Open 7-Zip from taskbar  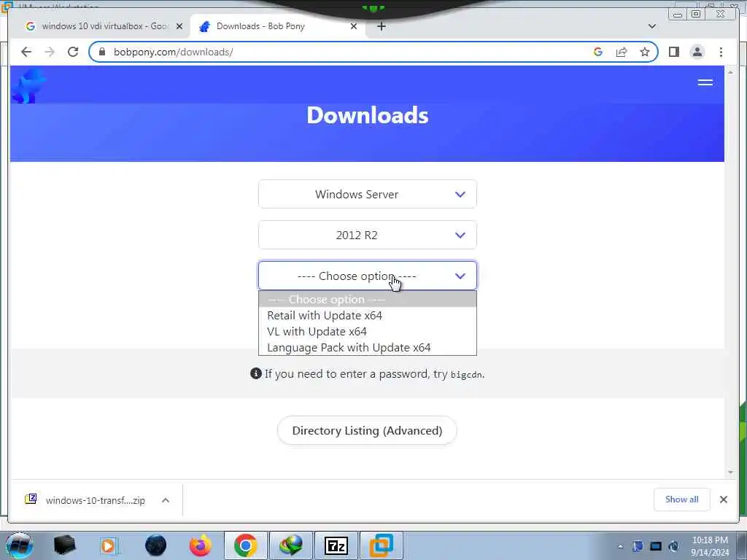tap(336, 545)
